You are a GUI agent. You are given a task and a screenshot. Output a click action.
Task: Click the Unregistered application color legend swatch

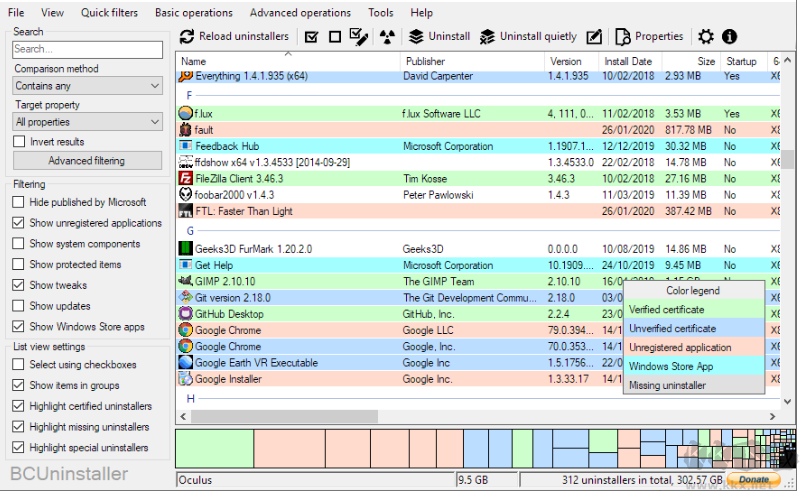click(694, 347)
